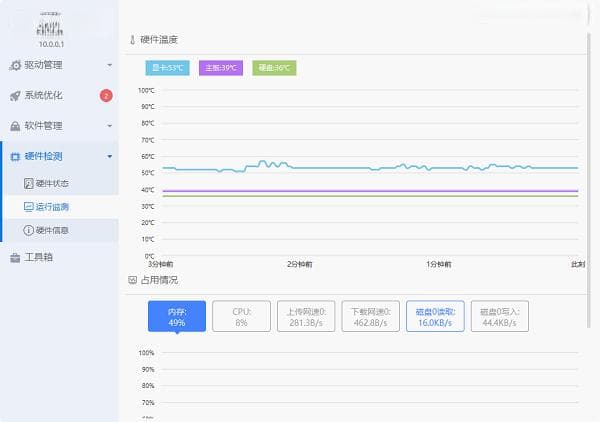Click the 3分钟前 axis label
This screenshot has width=600, height=422.
(161, 264)
